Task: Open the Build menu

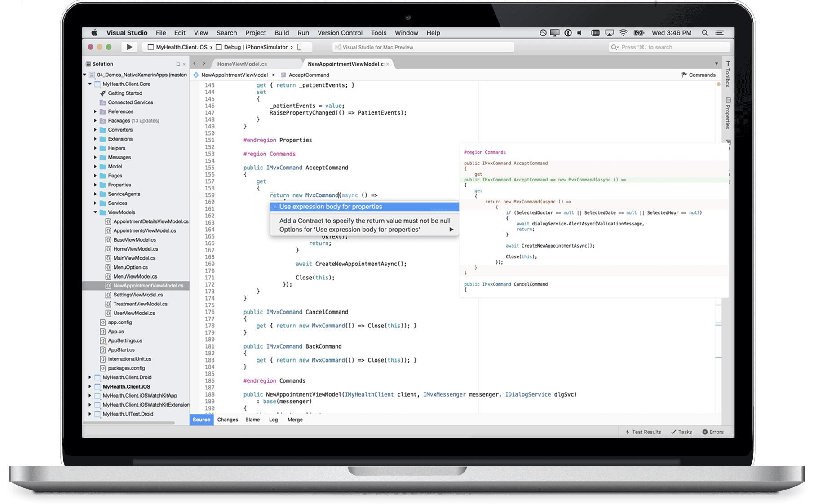Action: coord(282,33)
